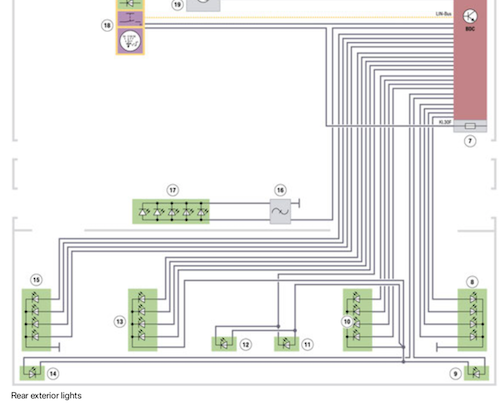Viewport: 500px width, 403px height.
Task: Click the single LED component 11
Action: (287, 344)
